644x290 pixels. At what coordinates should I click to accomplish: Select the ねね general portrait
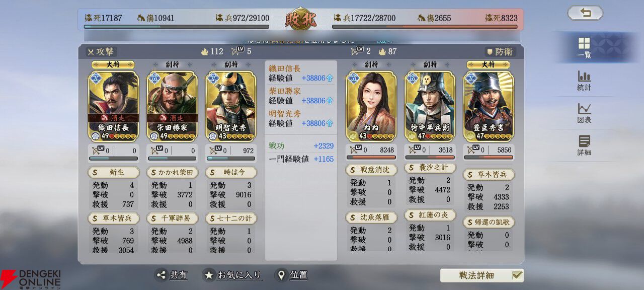click(x=371, y=106)
